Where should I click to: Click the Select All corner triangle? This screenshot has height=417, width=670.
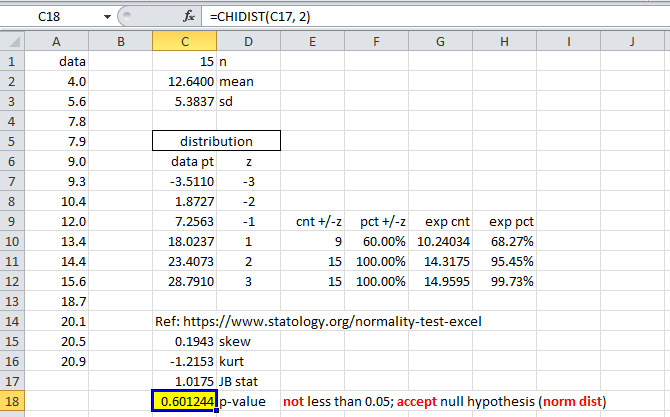coord(13,41)
